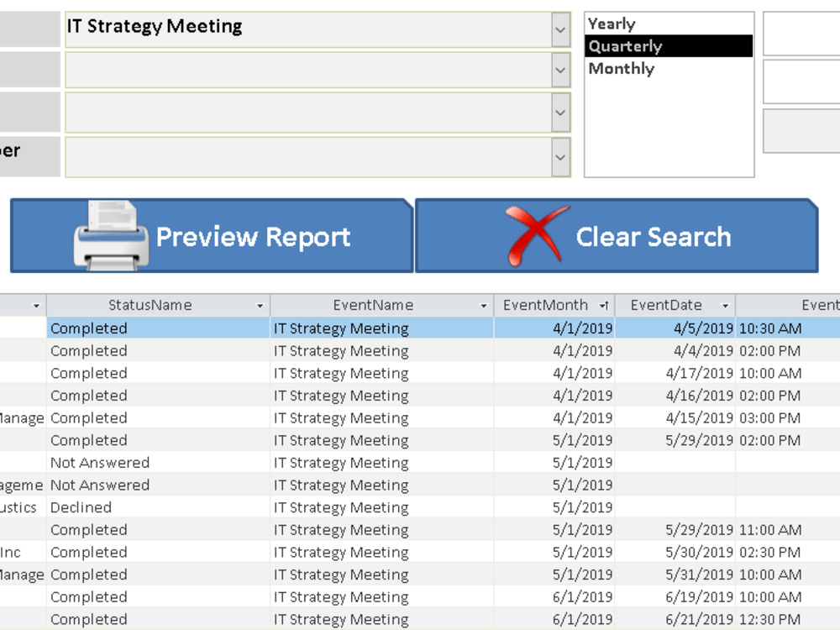Image resolution: width=840 pixels, height=630 pixels.
Task: Select the cell '4/4/2019' in EventDate
Action: click(675, 350)
